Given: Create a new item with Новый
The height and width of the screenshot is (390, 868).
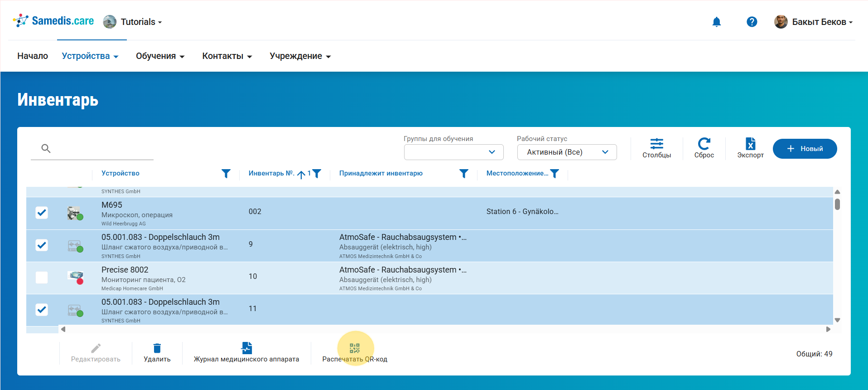Looking at the screenshot, I should [805, 149].
